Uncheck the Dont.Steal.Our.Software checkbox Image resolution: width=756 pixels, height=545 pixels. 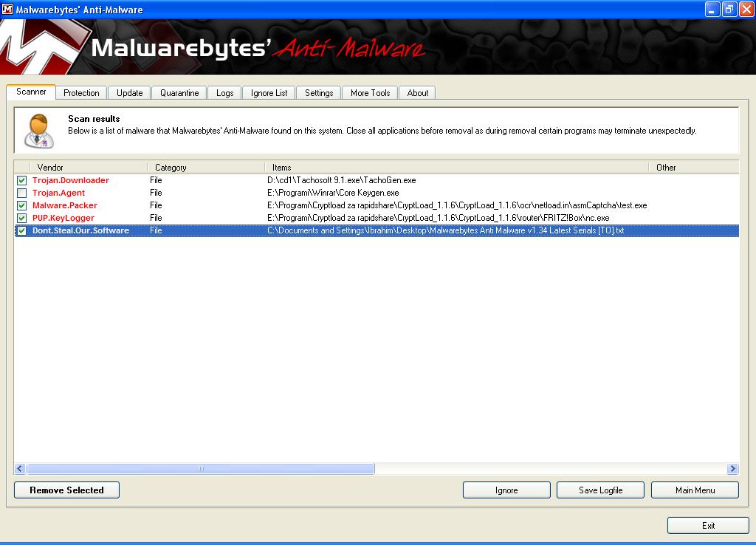pyautogui.click(x=22, y=230)
